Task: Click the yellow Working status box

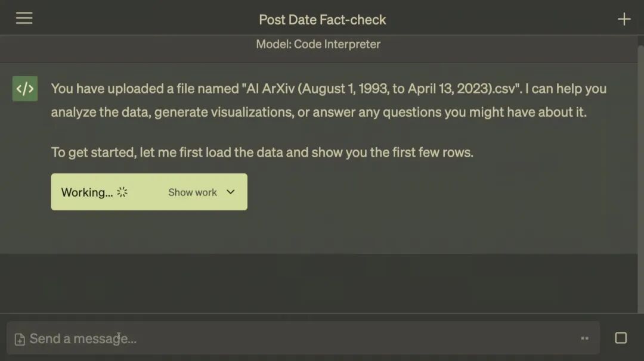Action: (x=149, y=192)
